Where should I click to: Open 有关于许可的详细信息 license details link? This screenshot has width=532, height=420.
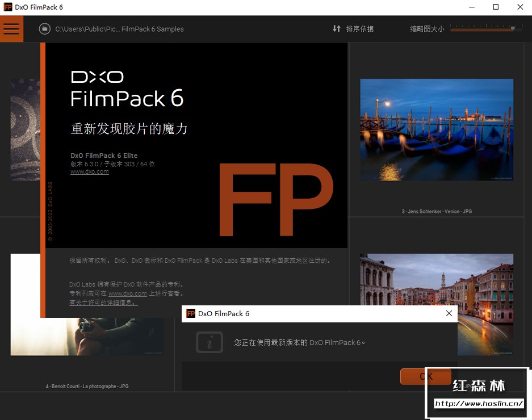[x=103, y=303]
